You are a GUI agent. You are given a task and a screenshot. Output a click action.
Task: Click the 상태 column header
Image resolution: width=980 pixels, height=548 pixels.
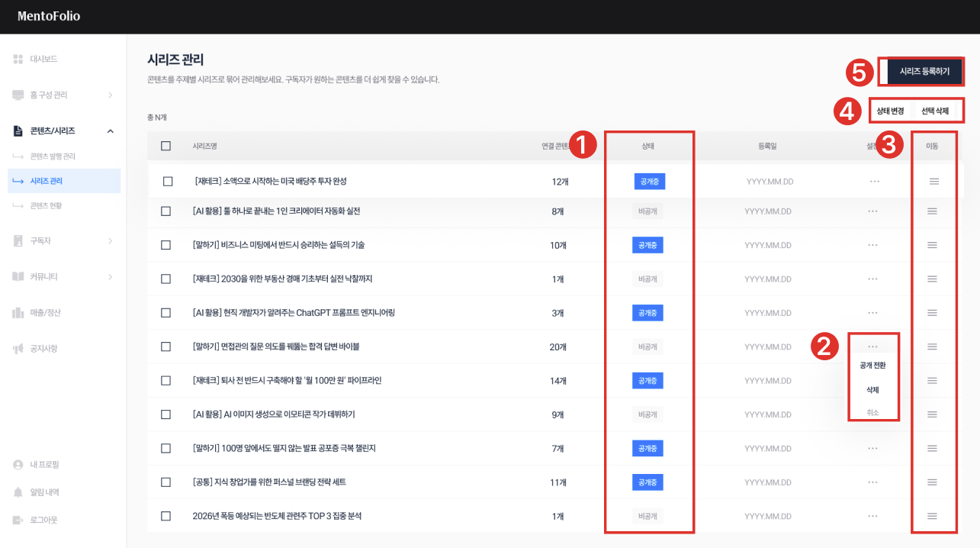(648, 146)
